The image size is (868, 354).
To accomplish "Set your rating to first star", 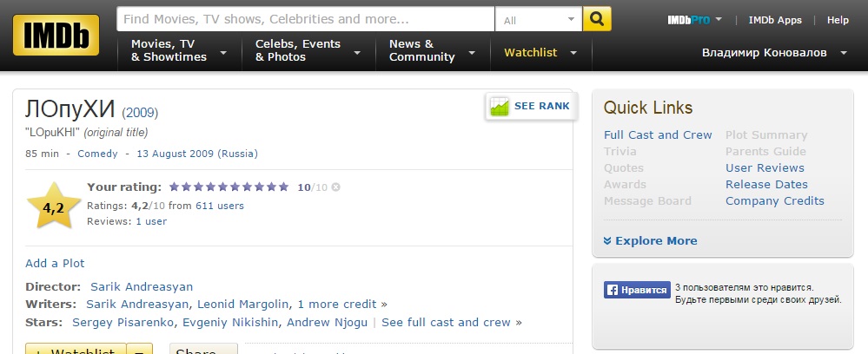I will (175, 187).
